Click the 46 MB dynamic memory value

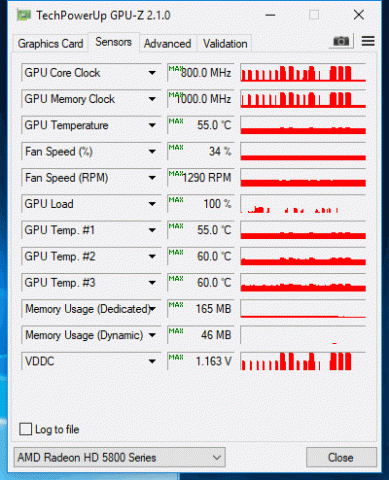click(201, 335)
